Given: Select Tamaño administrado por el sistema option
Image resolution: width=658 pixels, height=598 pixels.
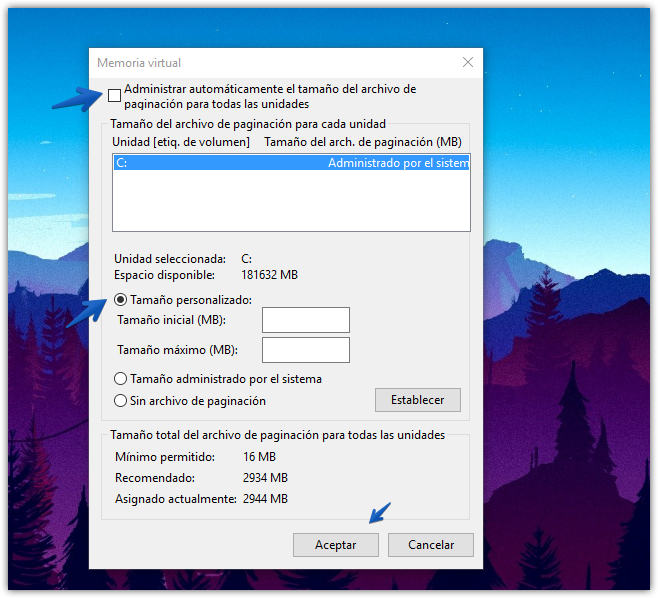Looking at the screenshot, I should pos(120,379).
